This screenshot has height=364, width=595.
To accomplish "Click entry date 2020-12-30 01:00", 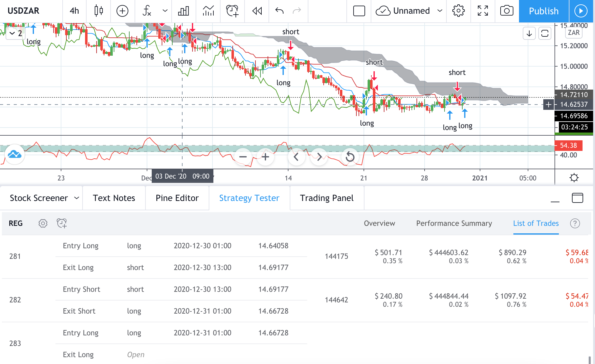I will point(202,246).
